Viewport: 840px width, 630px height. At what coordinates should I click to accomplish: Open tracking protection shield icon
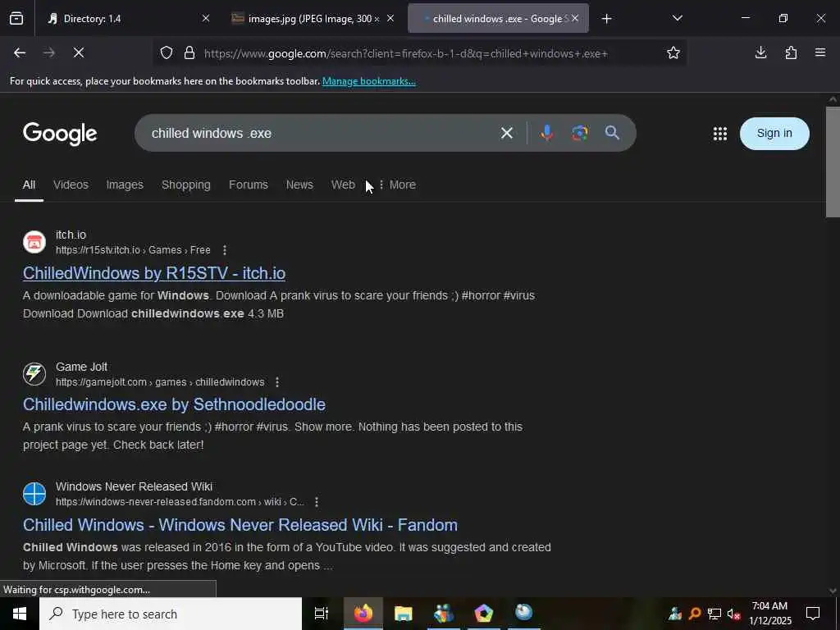coord(167,53)
